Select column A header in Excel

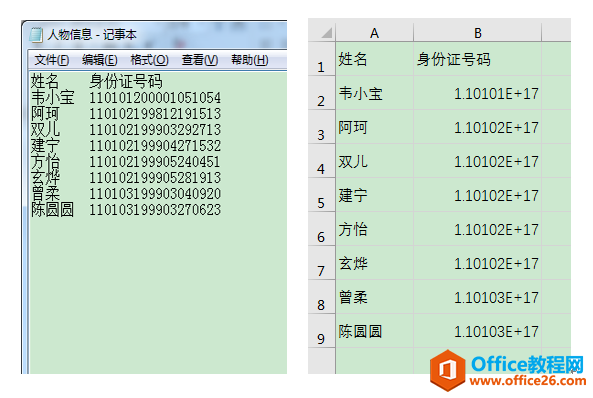click(374, 33)
